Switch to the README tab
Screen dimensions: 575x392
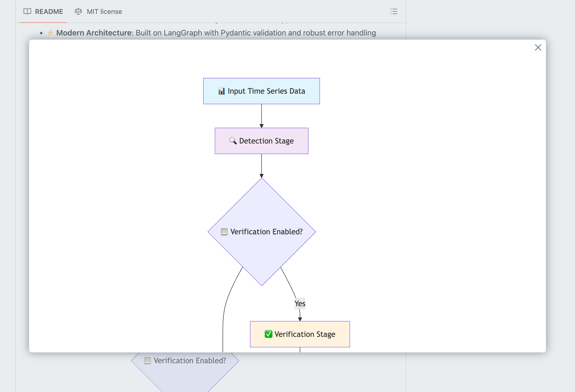tap(43, 12)
